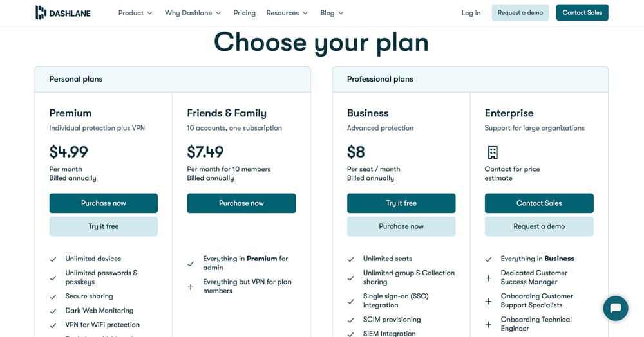This screenshot has height=337, width=644.
Task: Click the checkmark beside Unlimited seats
Action: 351,259
